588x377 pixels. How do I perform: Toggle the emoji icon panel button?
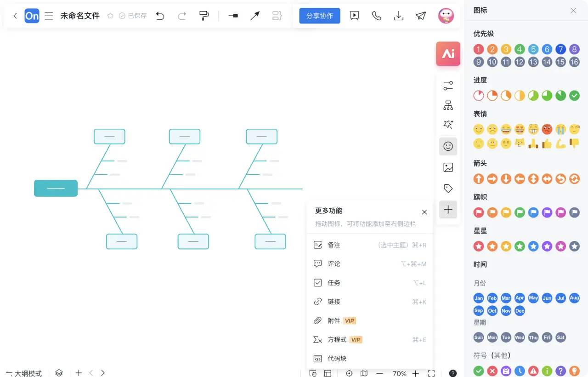pyautogui.click(x=448, y=146)
